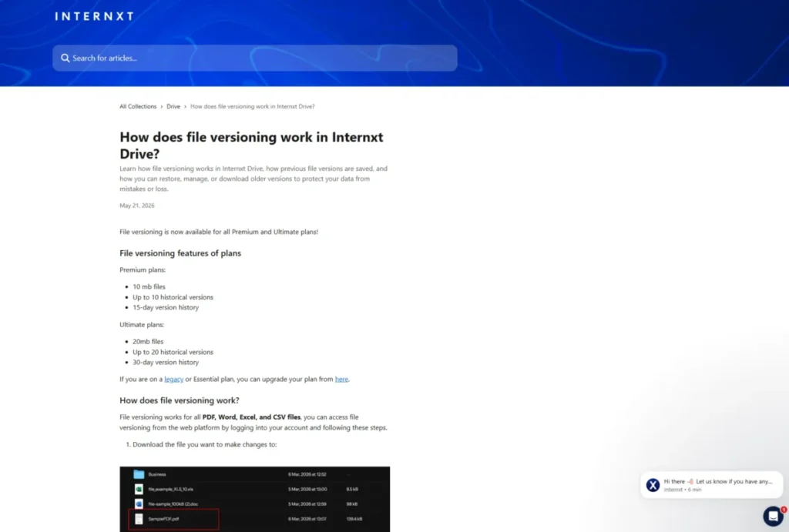This screenshot has width=789, height=532.
Task: Click the 'Up to 20 historical versions' bullet
Action: 173,352
